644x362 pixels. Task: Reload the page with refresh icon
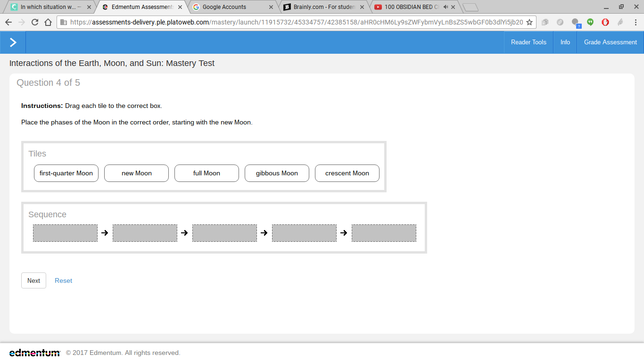click(x=35, y=22)
